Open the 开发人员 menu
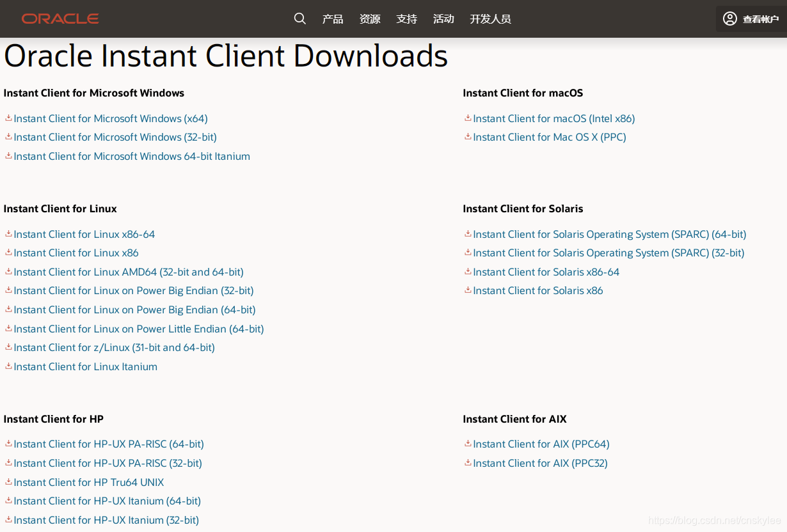The image size is (787, 532). click(x=490, y=19)
